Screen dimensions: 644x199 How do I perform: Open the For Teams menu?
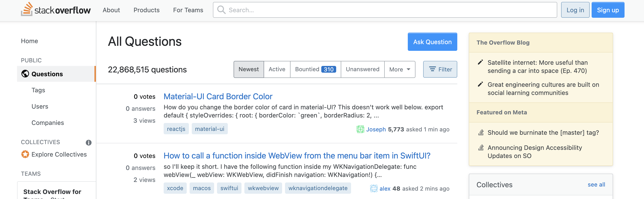click(188, 10)
